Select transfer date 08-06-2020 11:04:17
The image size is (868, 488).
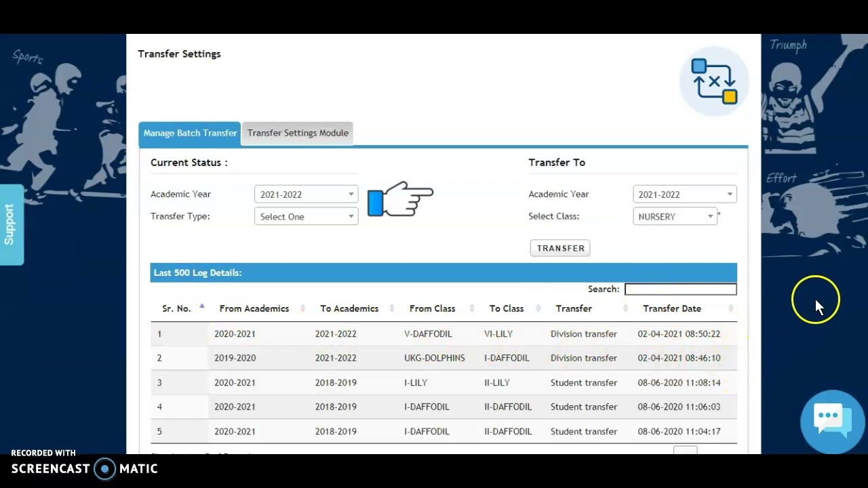click(x=679, y=431)
